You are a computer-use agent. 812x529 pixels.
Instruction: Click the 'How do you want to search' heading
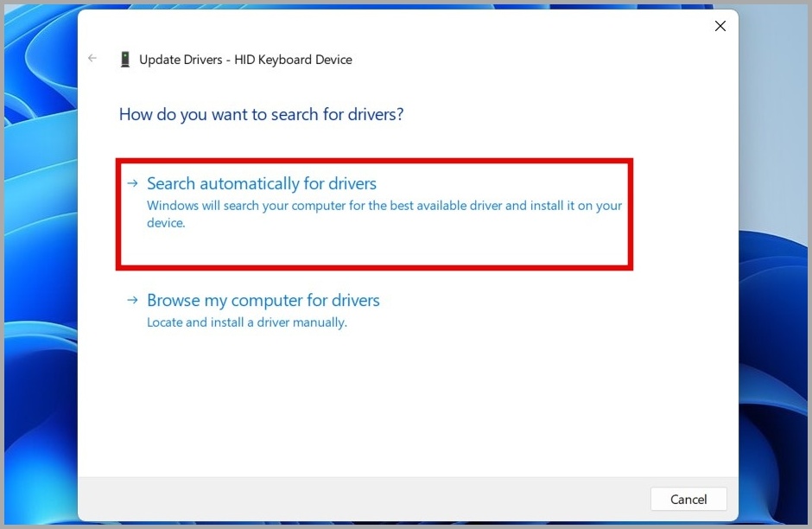click(261, 114)
